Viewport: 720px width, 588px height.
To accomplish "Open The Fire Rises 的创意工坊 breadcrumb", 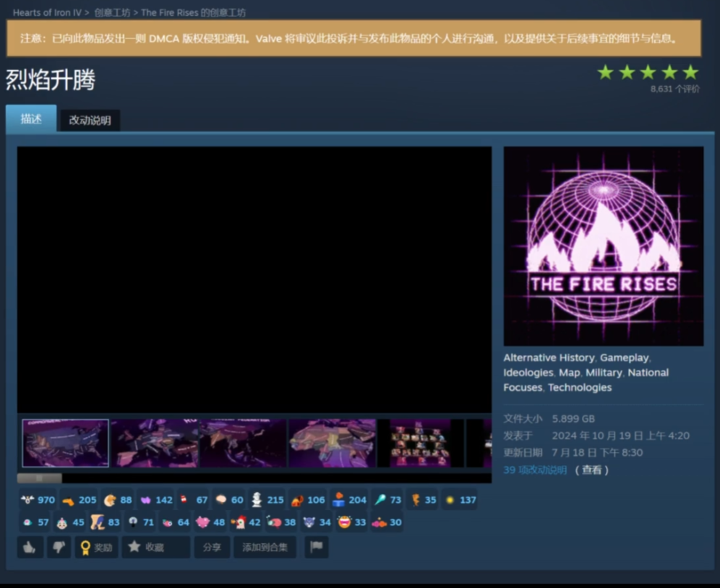I will [x=193, y=12].
